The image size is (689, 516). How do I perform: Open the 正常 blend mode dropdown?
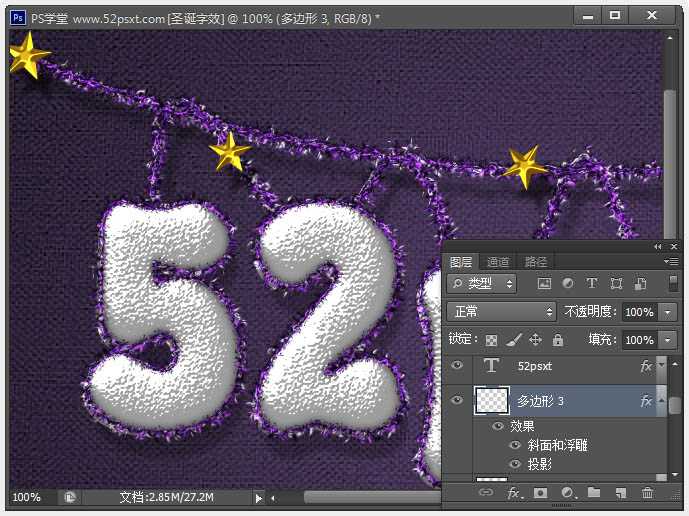click(x=501, y=312)
